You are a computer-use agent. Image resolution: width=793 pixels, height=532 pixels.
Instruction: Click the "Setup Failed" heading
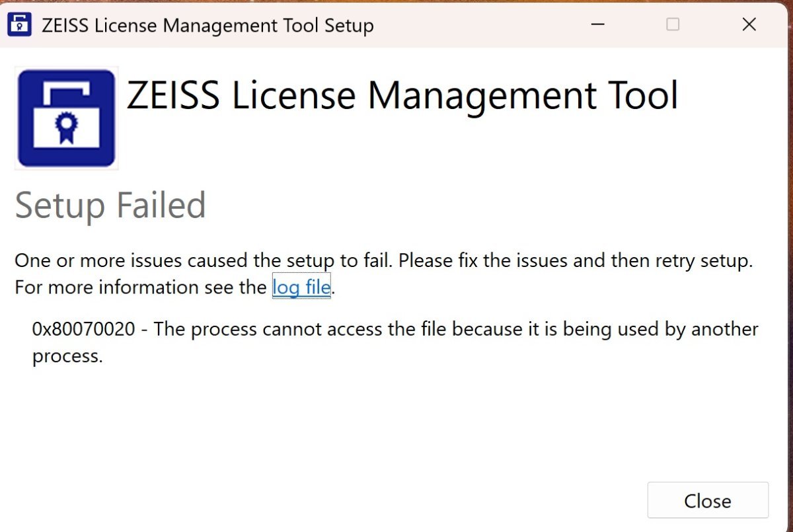(x=110, y=206)
